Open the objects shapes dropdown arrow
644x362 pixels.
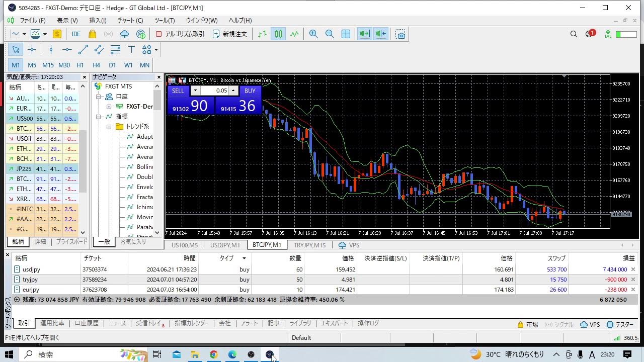[x=156, y=50]
